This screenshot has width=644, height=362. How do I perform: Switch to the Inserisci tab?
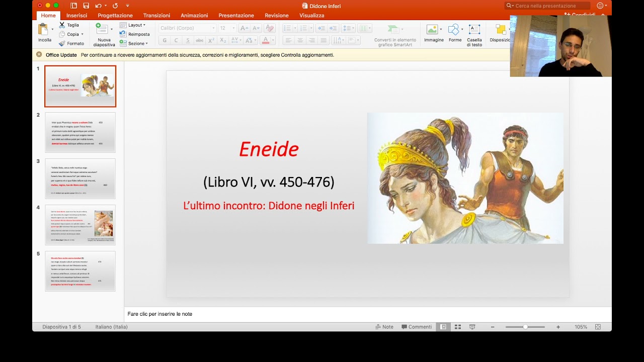[76, 16]
